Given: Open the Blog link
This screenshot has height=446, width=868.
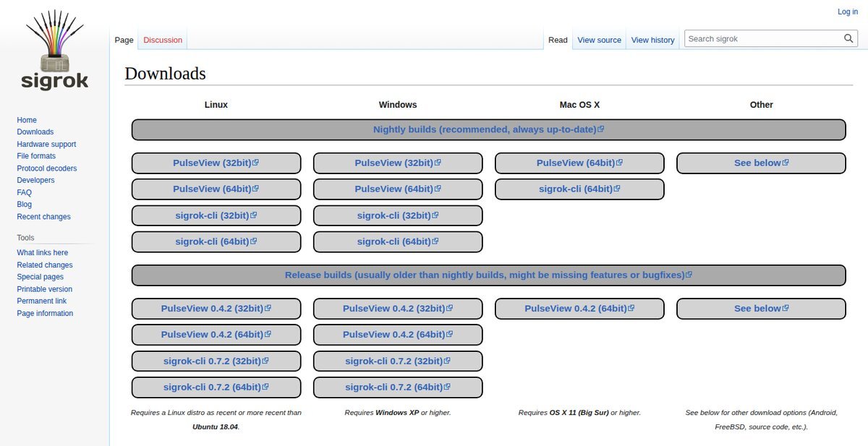Looking at the screenshot, I should click(x=25, y=205).
